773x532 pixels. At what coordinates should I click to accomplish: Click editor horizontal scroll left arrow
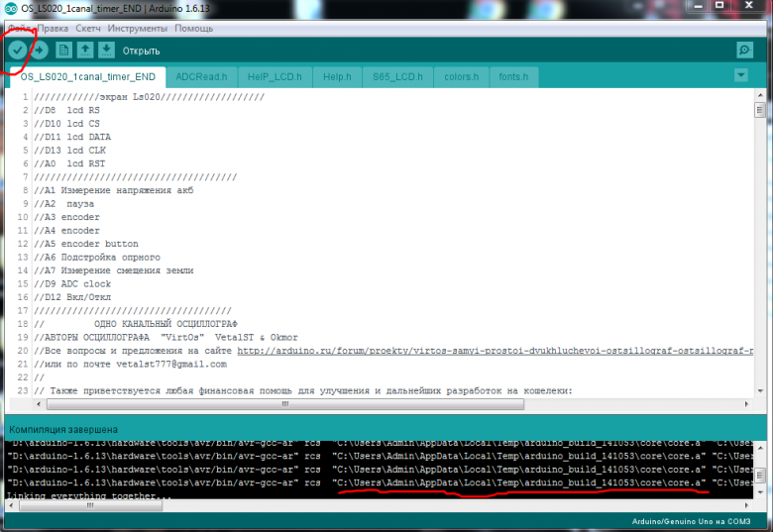39,404
